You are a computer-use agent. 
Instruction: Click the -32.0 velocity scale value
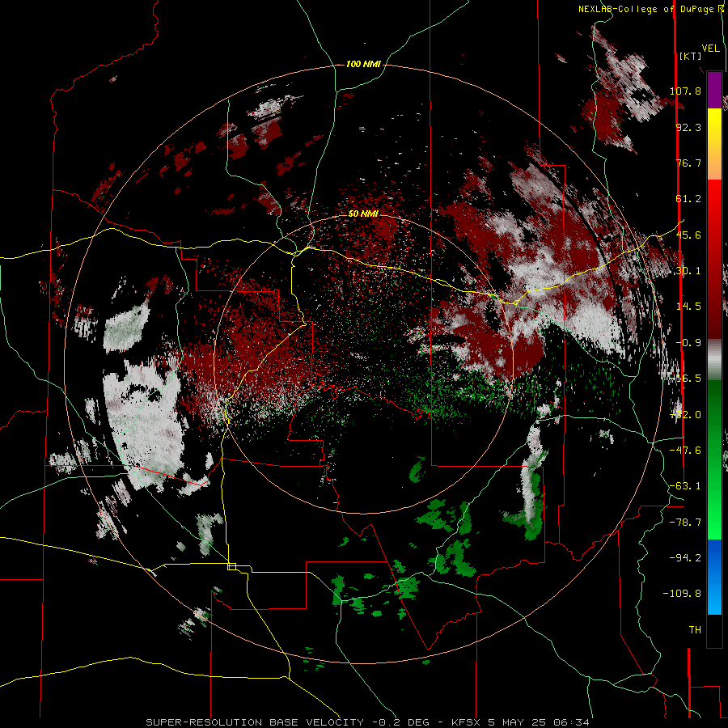pyautogui.click(x=685, y=415)
